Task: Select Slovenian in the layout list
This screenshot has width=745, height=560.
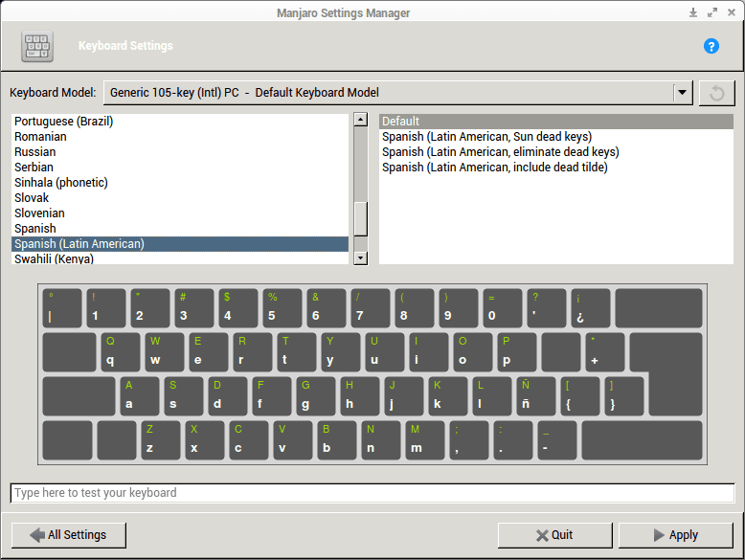Action: (x=180, y=213)
